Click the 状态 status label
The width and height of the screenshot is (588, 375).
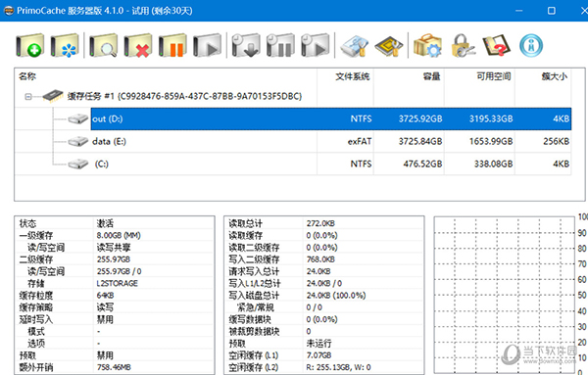coord(27,223)
